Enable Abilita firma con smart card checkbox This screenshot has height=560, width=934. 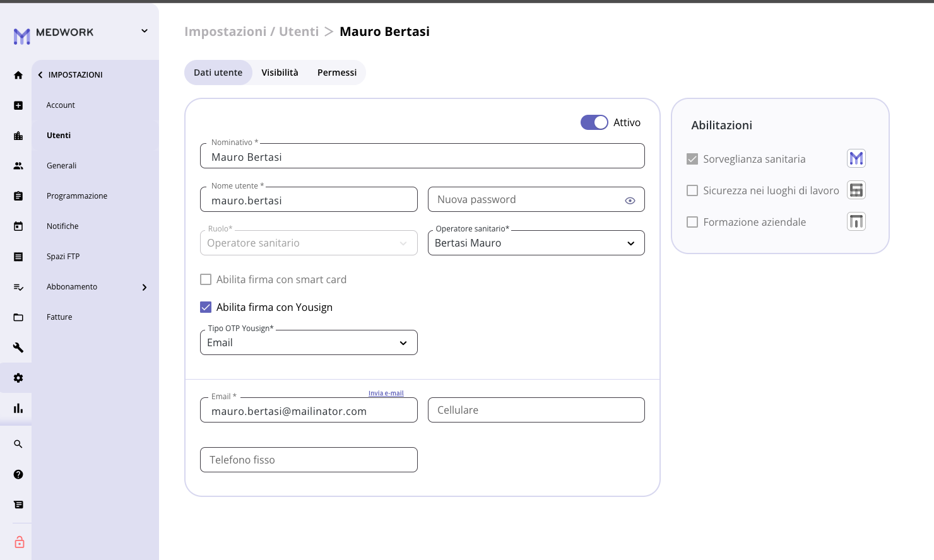pyautogui.click(x=206, y=279)
